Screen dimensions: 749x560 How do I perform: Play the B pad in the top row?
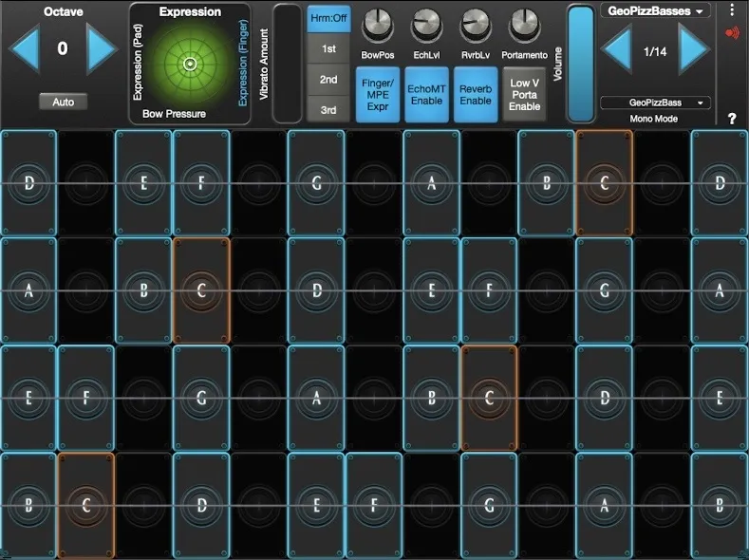547,183
